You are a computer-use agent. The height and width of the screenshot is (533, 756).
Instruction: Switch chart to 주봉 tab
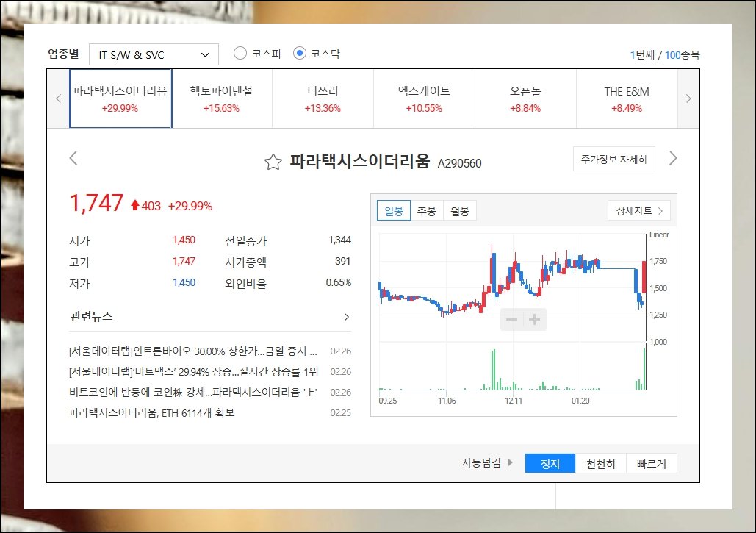(x=427, y=211)
